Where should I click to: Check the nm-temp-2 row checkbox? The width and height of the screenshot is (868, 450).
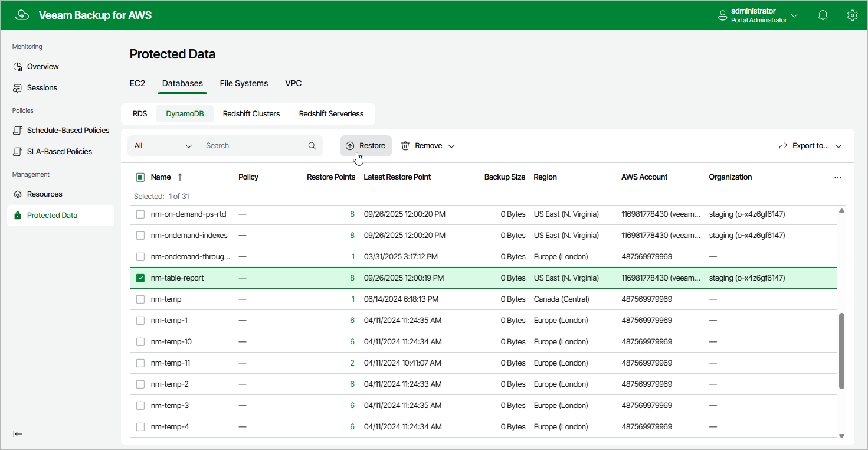tap(140, 384)
